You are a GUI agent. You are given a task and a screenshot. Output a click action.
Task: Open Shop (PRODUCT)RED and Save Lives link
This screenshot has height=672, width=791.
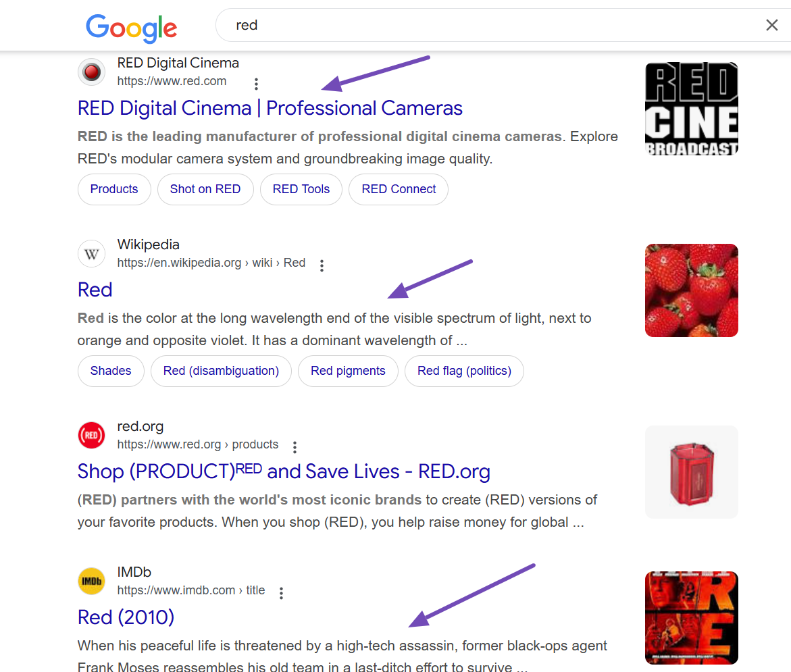coord(283,471)
